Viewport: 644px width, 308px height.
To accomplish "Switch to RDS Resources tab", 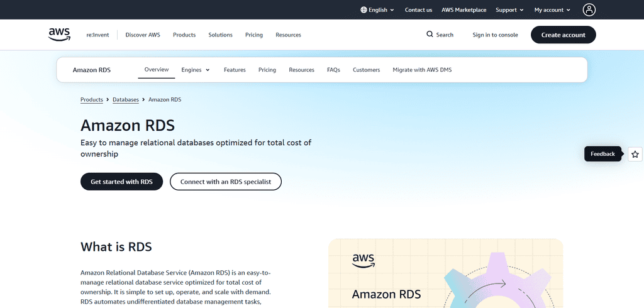I will pos(301,70).
